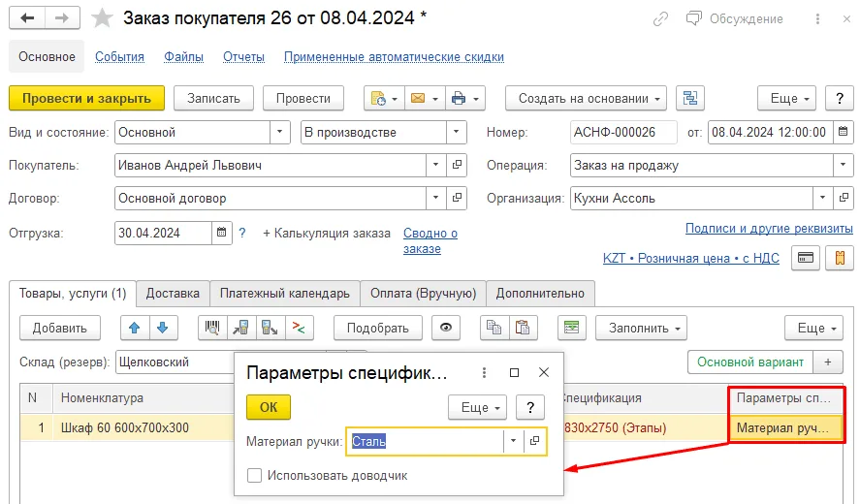Expand the Материал ручки dropdown arrow
The height and width of the screenshot is (504, 860).
[x=513, y=441]
